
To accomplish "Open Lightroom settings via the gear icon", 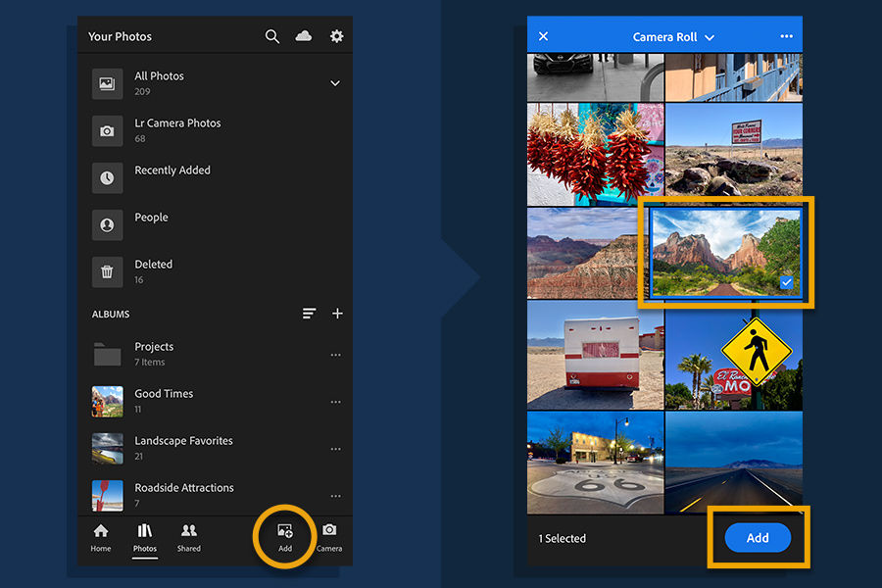I will pos(336,35).
